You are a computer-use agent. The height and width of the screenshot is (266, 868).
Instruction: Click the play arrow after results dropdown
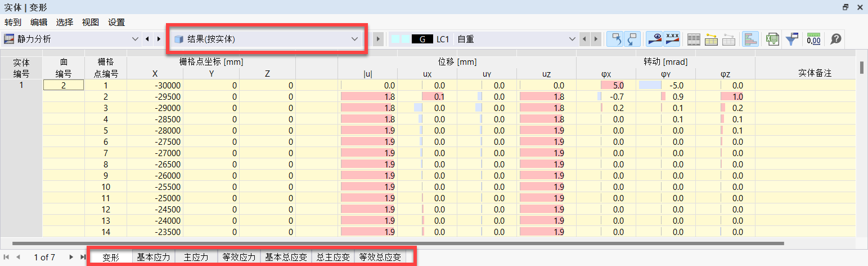[379, 39]
